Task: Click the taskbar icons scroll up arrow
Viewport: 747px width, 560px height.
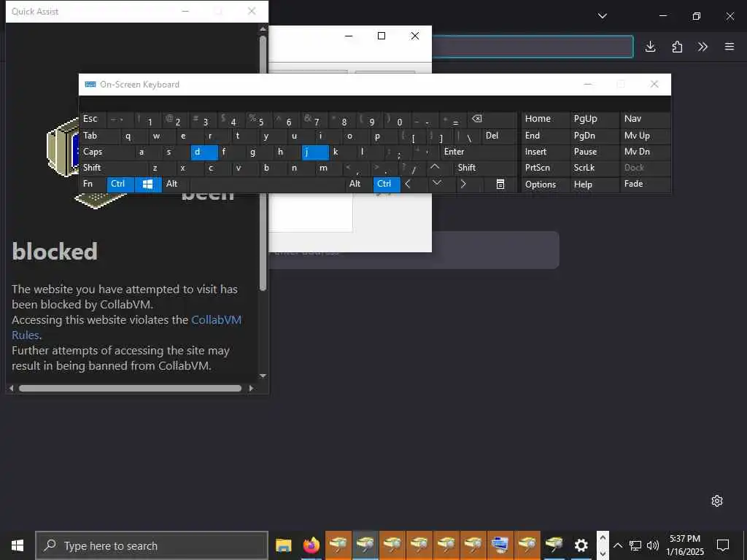Action: (x=603, y=537)
